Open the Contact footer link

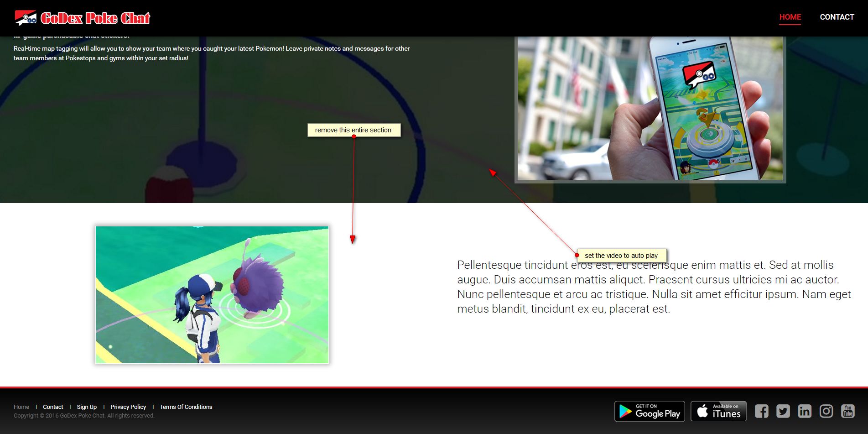[53, 407]
